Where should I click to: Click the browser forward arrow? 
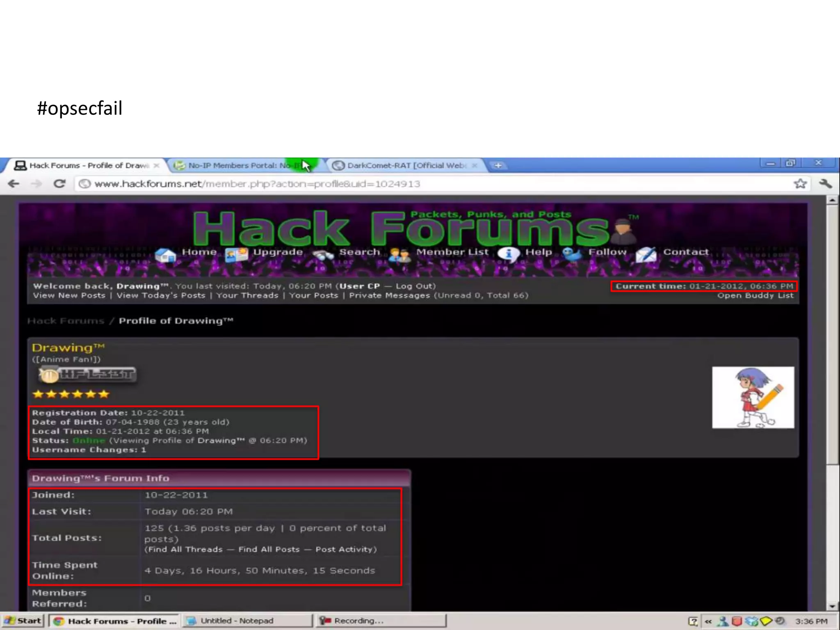tap(37, 184)
